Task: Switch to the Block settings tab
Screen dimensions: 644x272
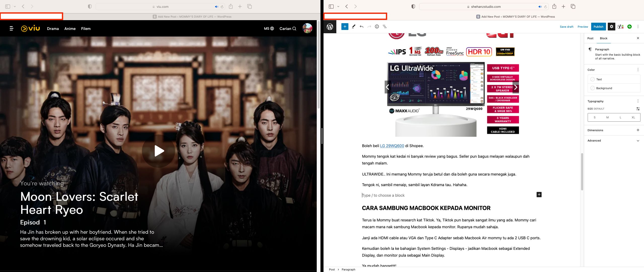Action: (x=603, y=38)
